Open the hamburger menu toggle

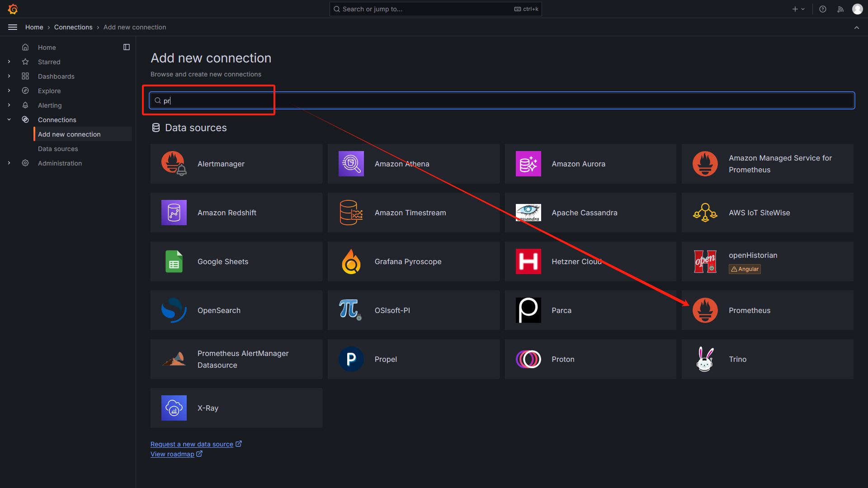point(13,27)
